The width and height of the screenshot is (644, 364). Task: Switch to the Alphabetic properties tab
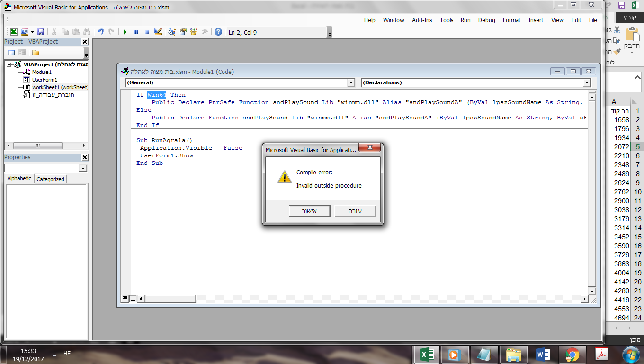19,179
